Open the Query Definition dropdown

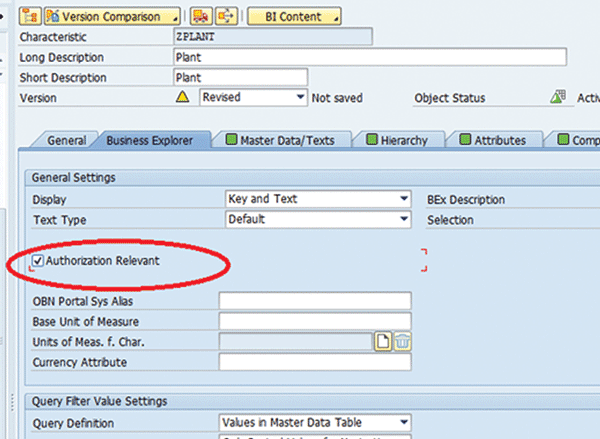[403, 423]
